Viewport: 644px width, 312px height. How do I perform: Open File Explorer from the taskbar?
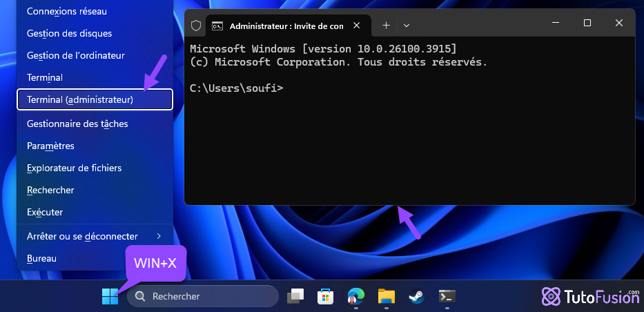[386, 296]
